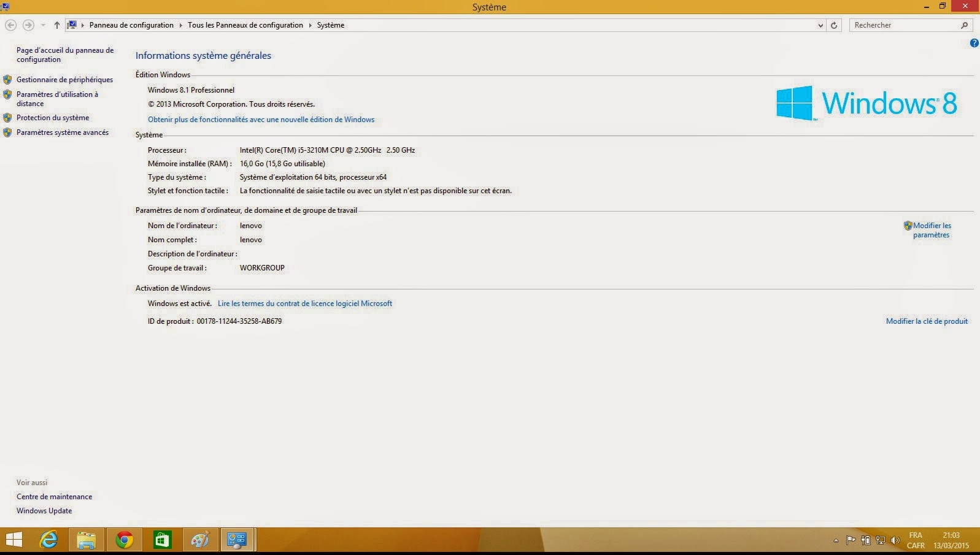Click volume speaker tray icon

(x=895, y=540)
